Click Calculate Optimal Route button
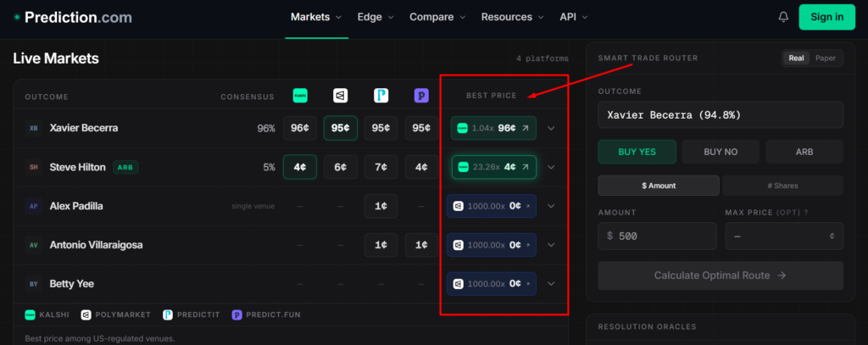 point(721,275)
